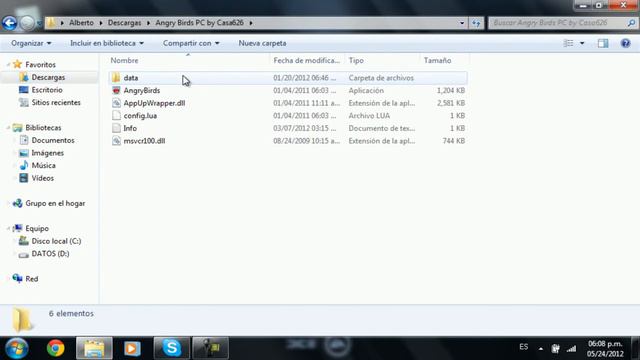Expand arrow after Descargas in breadcrumb

[x=148, y=23]
